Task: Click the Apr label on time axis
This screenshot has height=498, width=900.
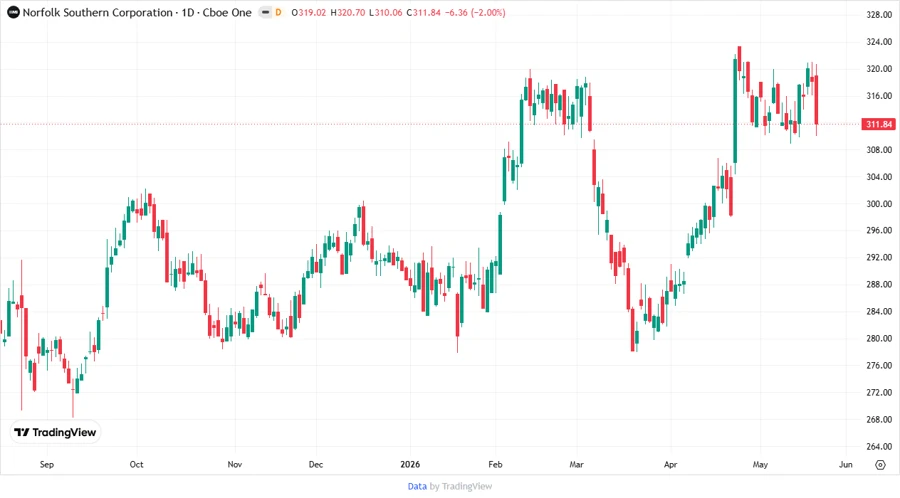Action: pyautogui.click(x=670, y=464)
